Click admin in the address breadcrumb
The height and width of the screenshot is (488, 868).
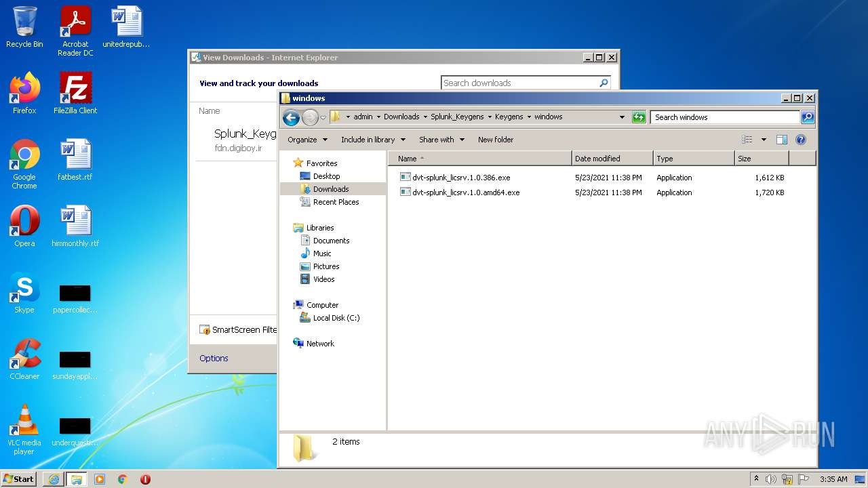(363, 117)
